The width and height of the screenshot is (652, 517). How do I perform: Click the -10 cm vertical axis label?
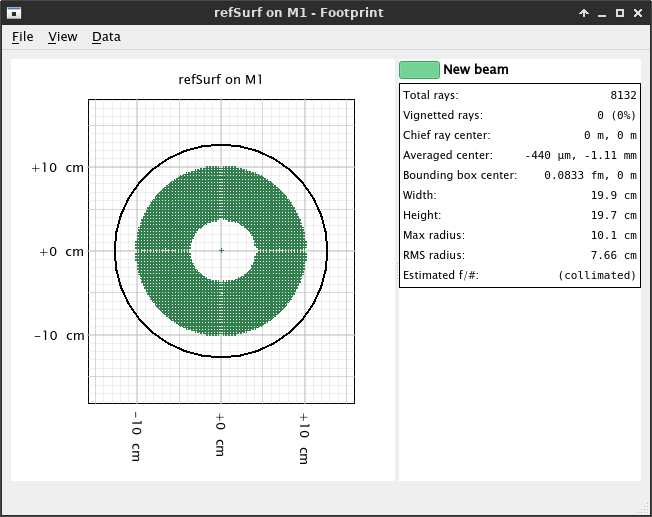pyautogui.click(x=59, y=335)
